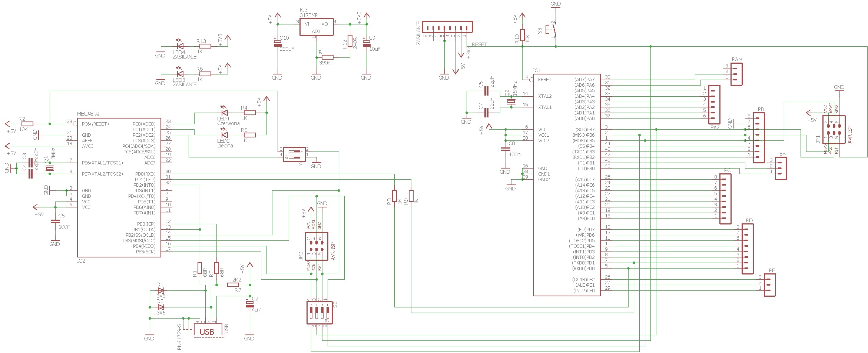Click the R13 1K resistor

tap(205, 46)
